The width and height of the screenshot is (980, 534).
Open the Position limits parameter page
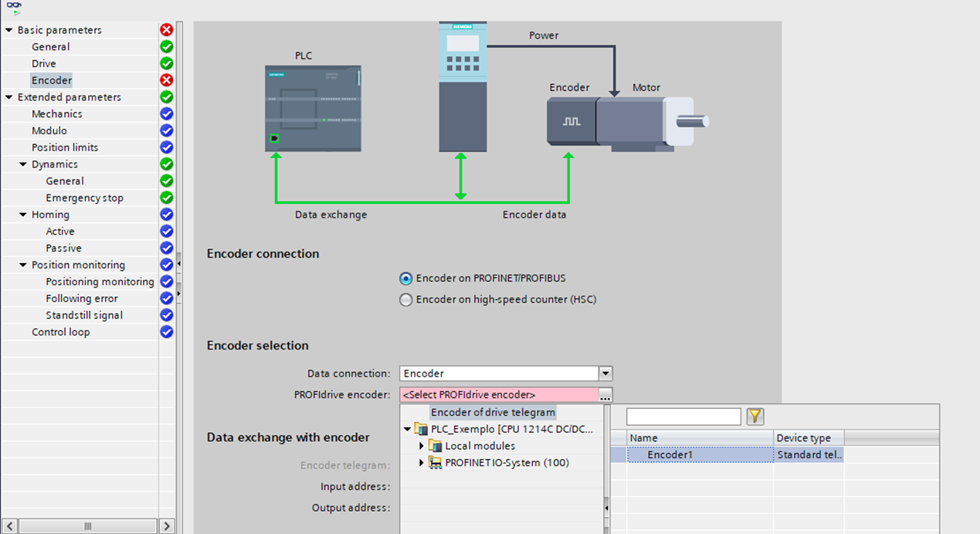(x=65, y=147)
